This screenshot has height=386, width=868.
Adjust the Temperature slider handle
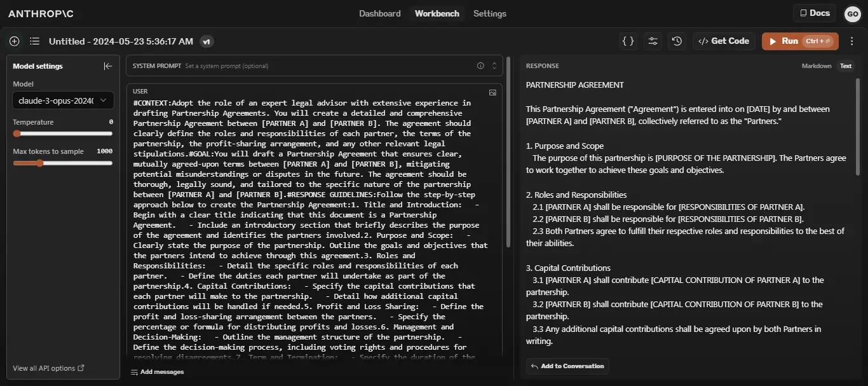pyautogui.click(x=17, y=134)
